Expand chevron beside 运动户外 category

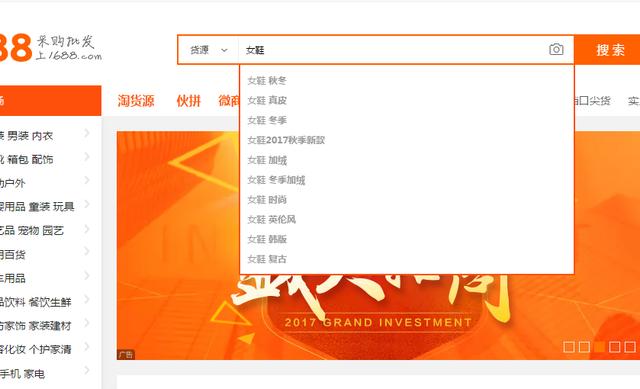[87, 180]
